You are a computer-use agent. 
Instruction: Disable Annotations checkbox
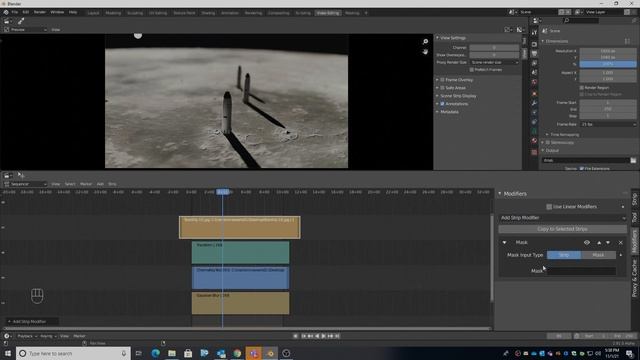442,104
